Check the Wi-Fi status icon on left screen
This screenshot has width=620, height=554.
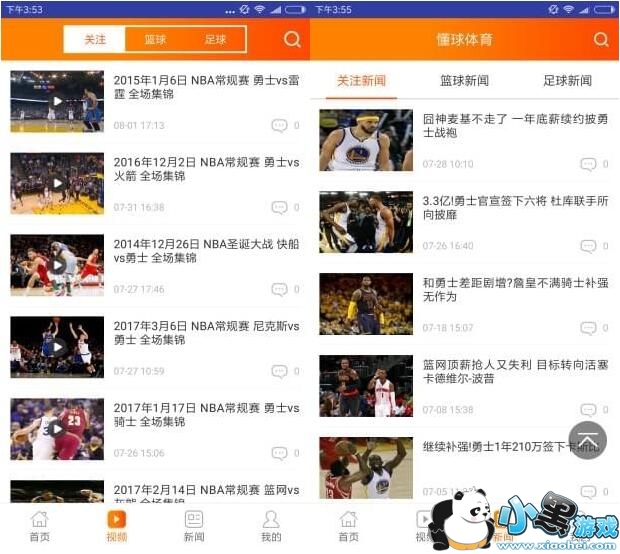259,9
